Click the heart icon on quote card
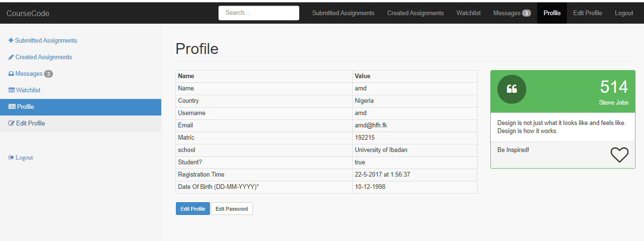 click(619, 155)
